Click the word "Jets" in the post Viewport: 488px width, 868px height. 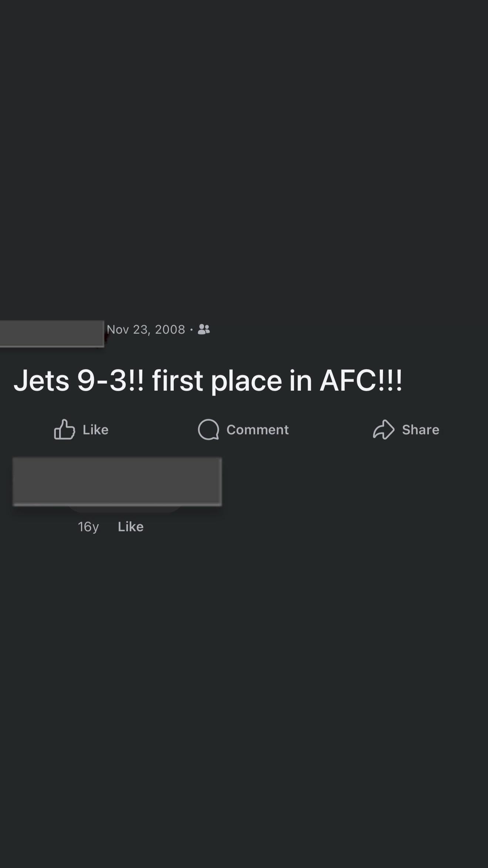[x=41, y=381]
